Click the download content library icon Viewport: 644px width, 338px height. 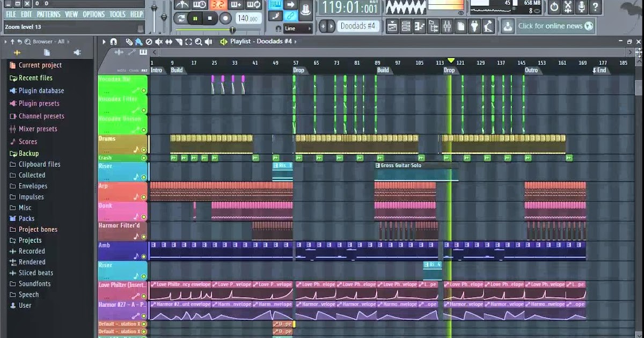507,26
